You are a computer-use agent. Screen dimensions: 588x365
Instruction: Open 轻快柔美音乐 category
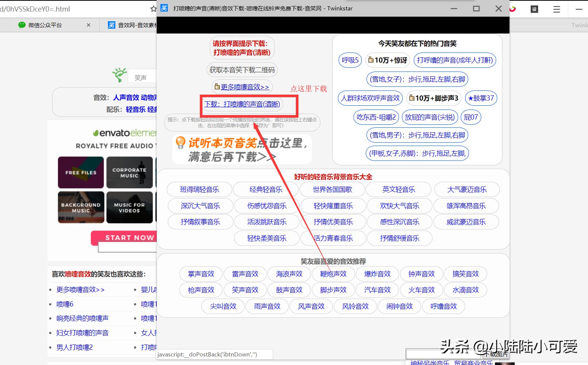click(267, 238)
